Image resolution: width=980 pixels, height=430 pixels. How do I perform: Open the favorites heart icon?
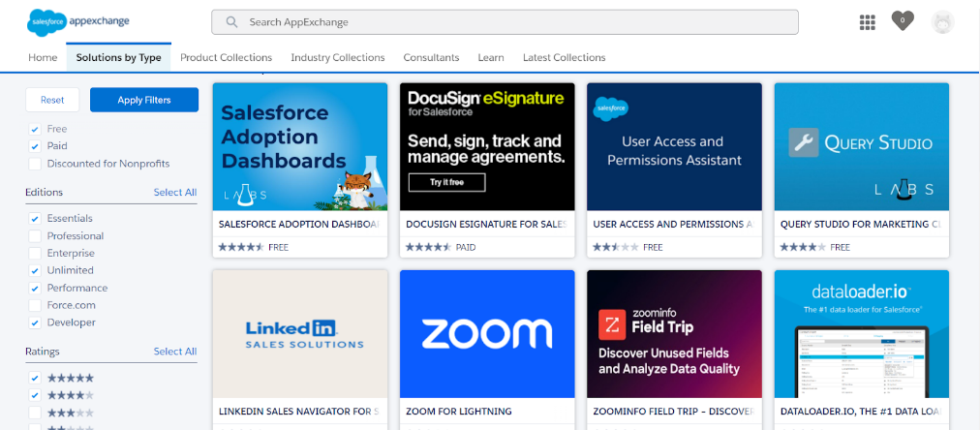pyautogui.click(x=903, y=21)
